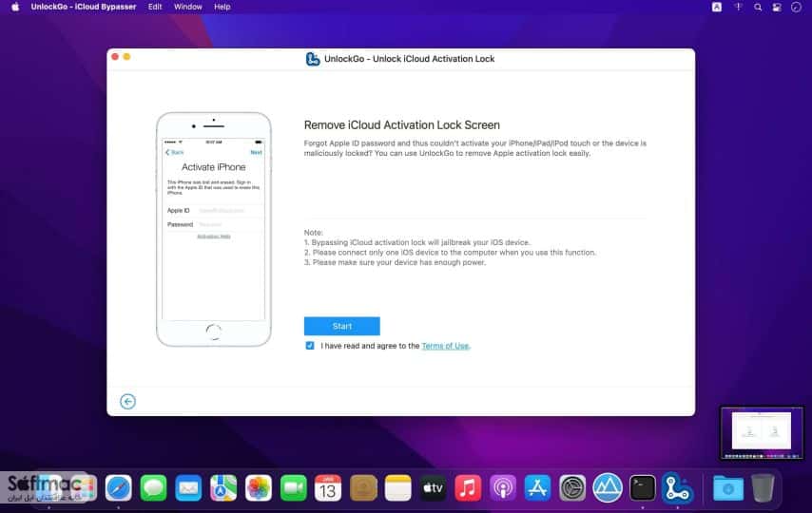Viewport: 812px width, 513px height.
Task: Open Mail from the Dock
Action: [x=188, y=487]
